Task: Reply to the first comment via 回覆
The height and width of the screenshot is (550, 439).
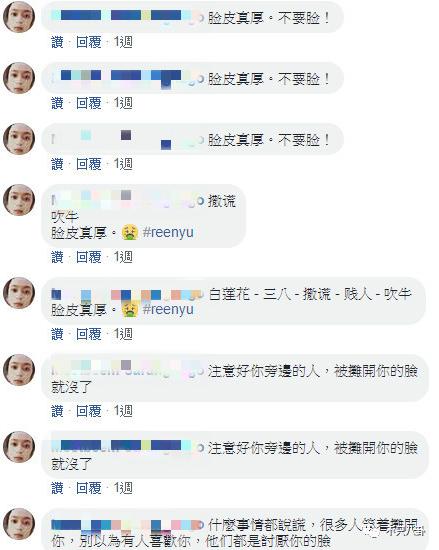Action: [89, 42]
